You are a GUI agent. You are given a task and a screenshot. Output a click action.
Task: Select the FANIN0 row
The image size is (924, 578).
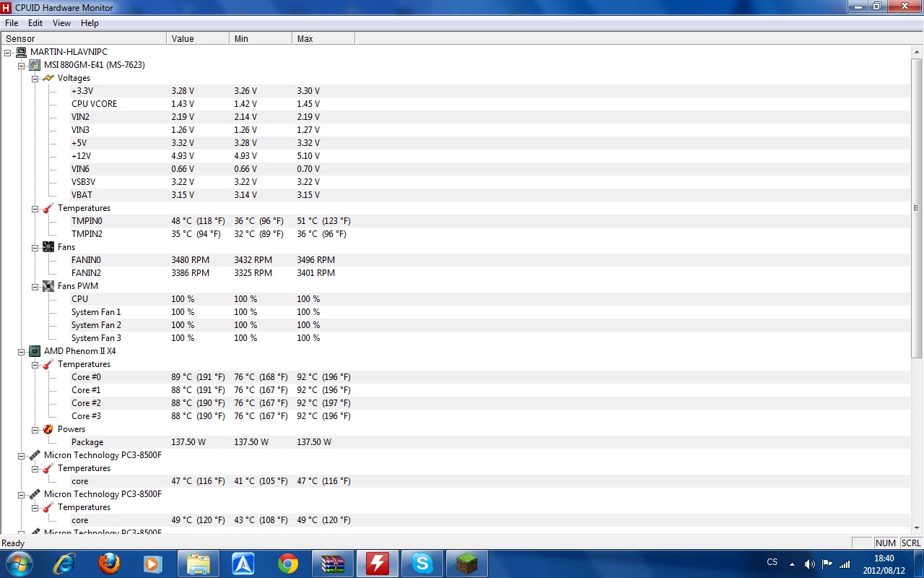tap(456, 260)
